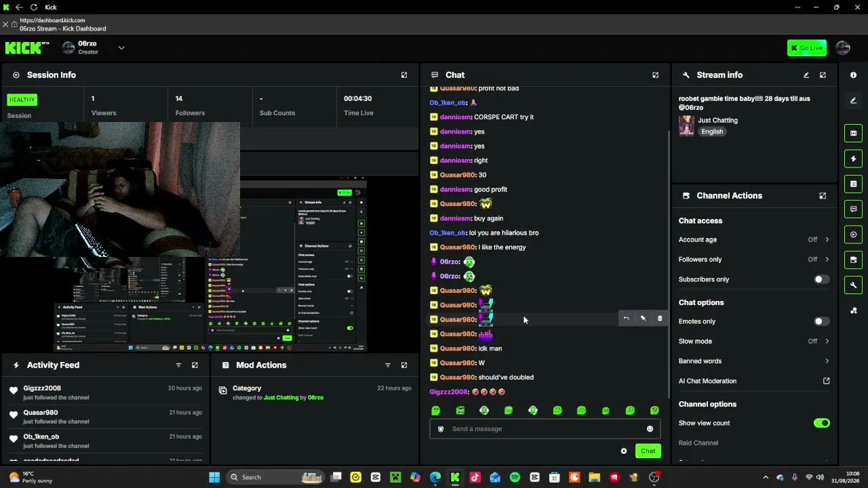Expand Followers only setting
The image size is (868, 488).
pos(754,260)
